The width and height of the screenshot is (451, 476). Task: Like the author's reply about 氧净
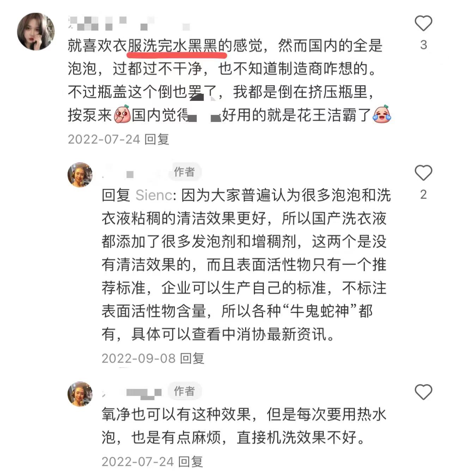[x=423, y=392]
